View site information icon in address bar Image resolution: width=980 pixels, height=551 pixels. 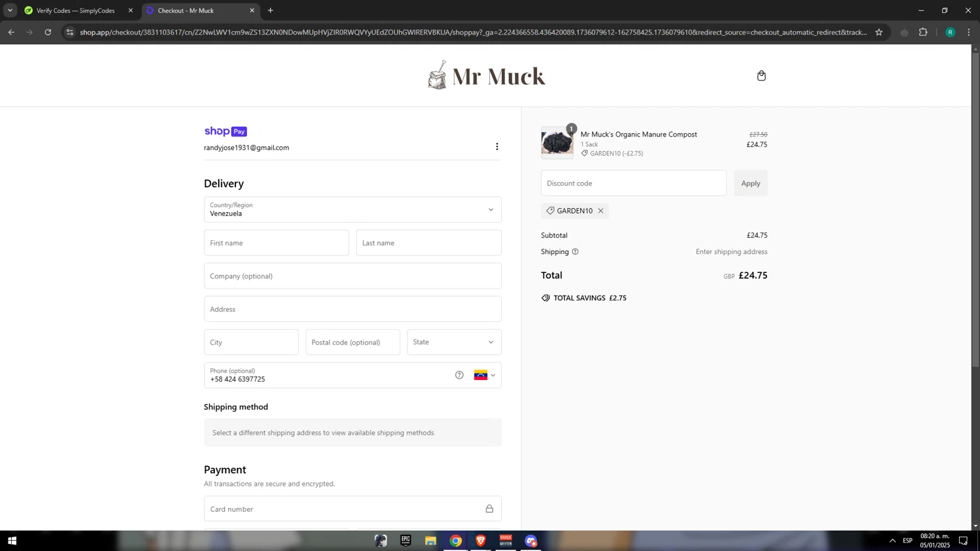click(70, 32)
